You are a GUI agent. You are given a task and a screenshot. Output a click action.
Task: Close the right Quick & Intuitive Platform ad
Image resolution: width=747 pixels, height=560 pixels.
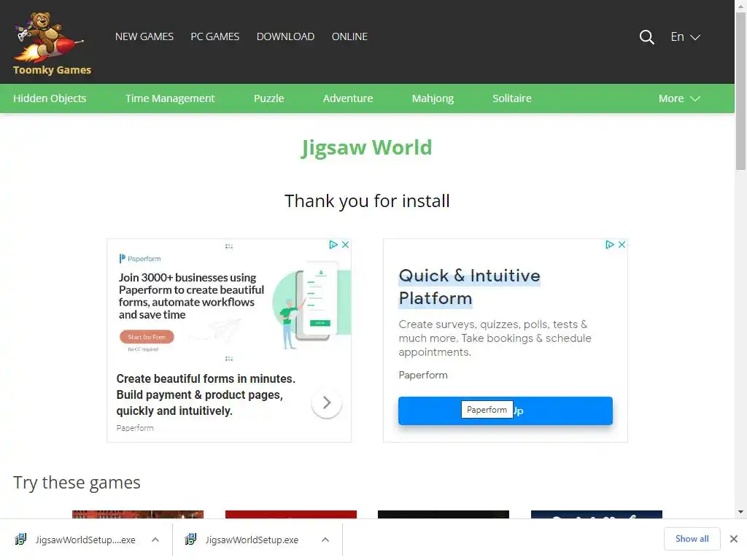click(622, 245)
